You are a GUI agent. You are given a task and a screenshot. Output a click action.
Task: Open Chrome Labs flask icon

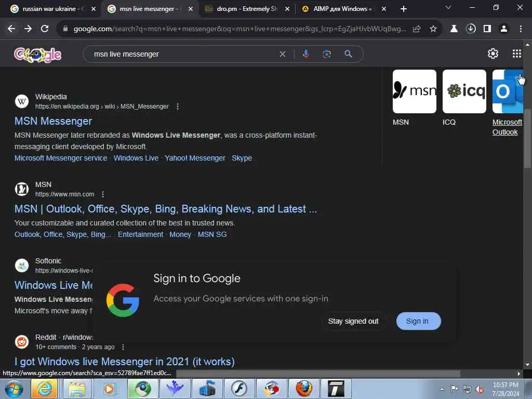coord(454,29)
